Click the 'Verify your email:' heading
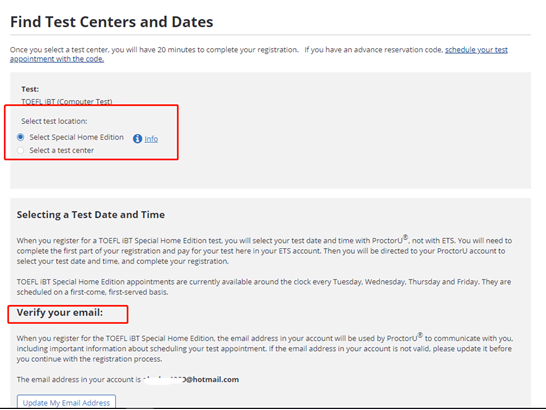 (60, 312)
